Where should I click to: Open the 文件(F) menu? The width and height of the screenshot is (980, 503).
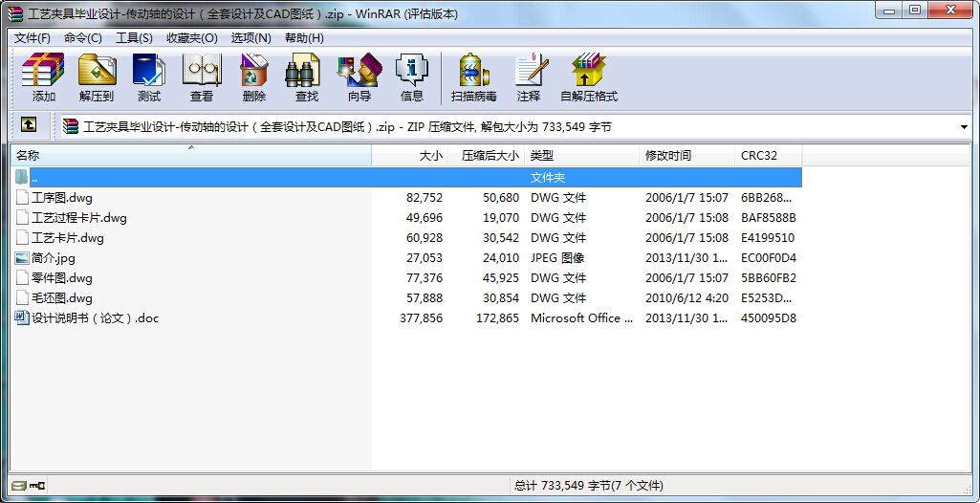click(x=33, y=38)
